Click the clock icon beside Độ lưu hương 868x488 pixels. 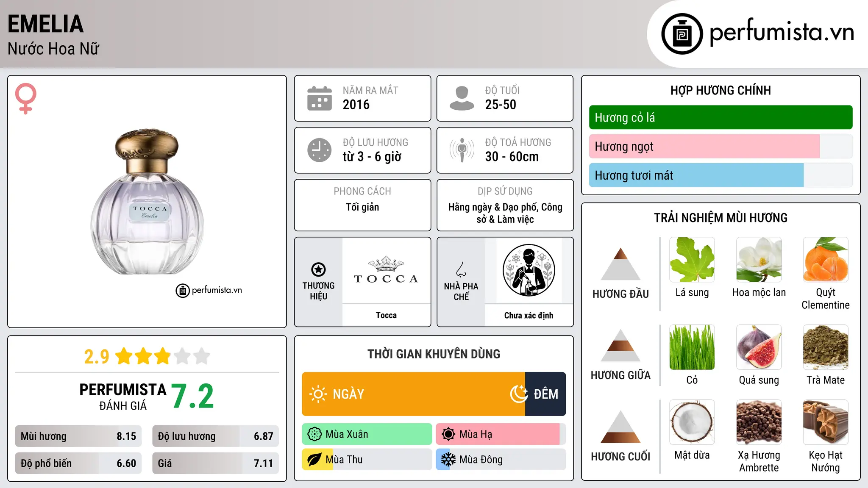point(320,150)
